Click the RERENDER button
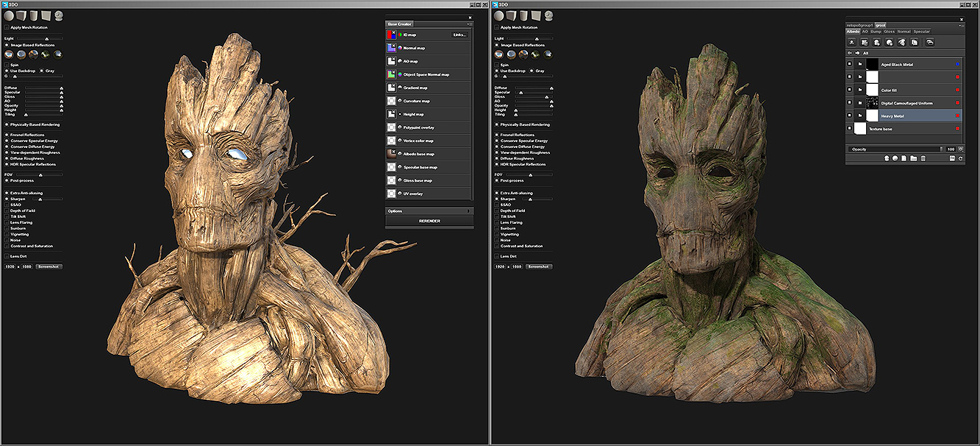Screen dimensions: 980x446 pos(429,221)
